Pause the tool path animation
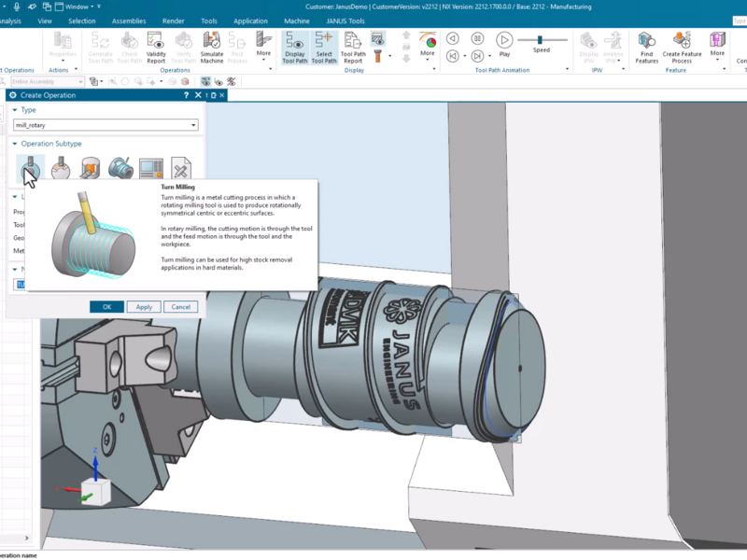 [x=477, y=38]
